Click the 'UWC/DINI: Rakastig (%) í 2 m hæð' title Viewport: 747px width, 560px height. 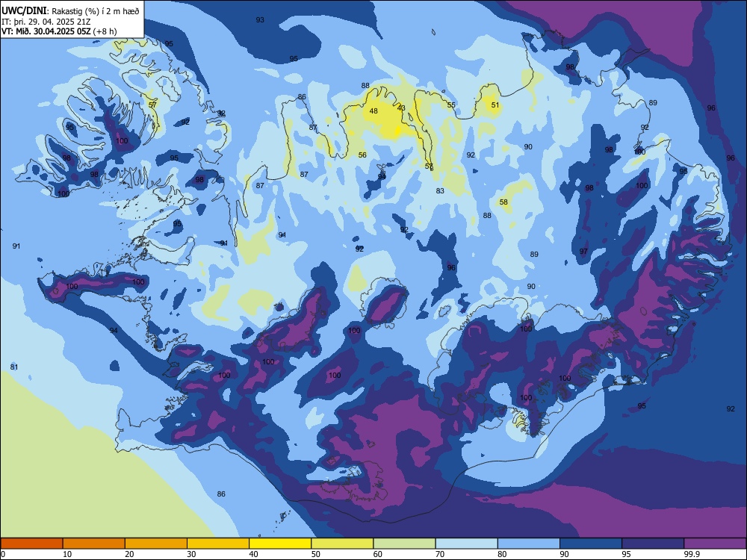[70, 11]
